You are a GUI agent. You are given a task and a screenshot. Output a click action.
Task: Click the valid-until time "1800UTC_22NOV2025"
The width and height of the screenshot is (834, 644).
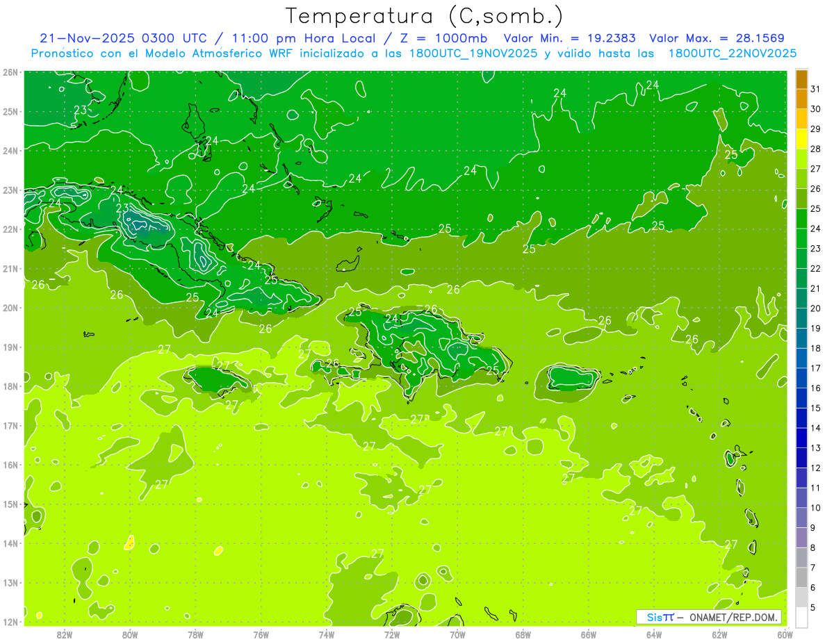coord(732,53)
